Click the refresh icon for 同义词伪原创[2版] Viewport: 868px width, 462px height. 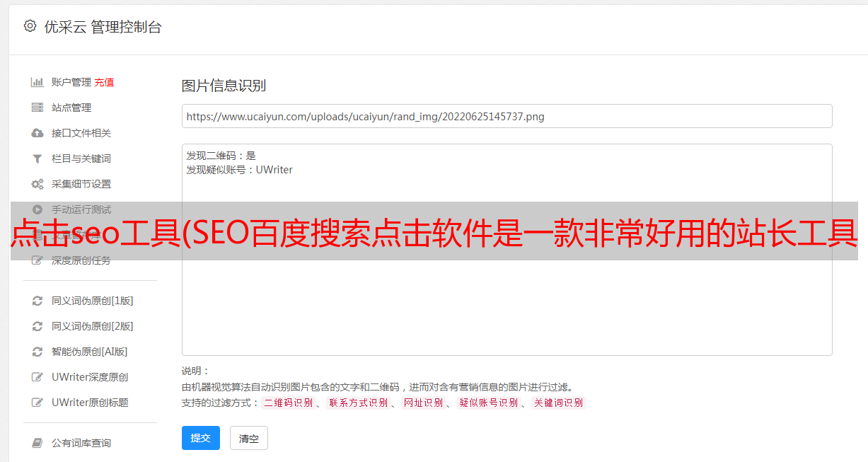pyautogui.click(x=37, y=326)
